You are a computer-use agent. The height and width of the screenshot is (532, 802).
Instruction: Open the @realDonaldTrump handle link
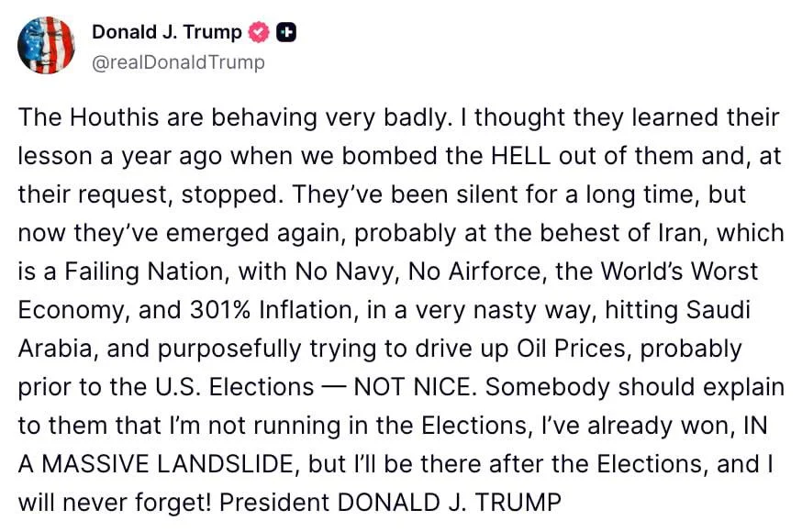(x=179, y=62)
